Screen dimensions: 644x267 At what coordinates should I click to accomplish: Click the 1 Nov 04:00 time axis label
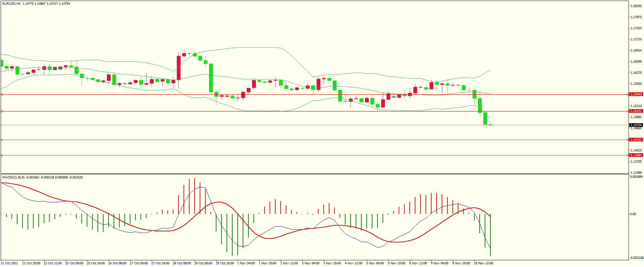point(246,263)
